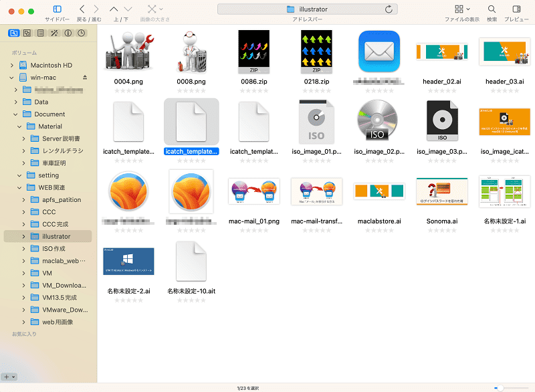Select the apfs_patition folder
Image resolution: width=535 pixels, height=392 pixels.
(x=62, y=200)
